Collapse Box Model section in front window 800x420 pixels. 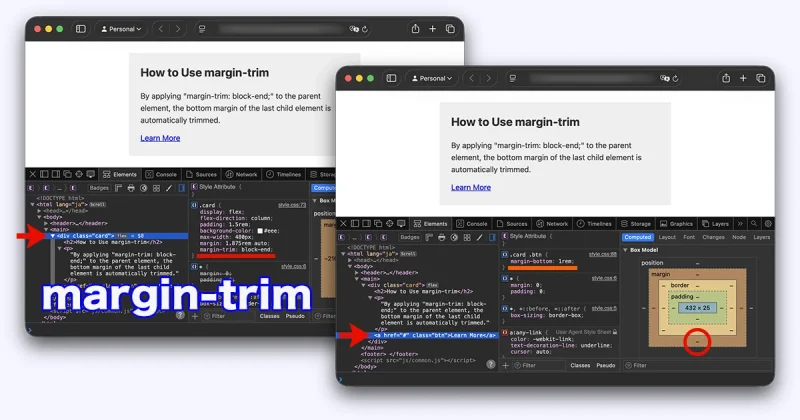626,250
